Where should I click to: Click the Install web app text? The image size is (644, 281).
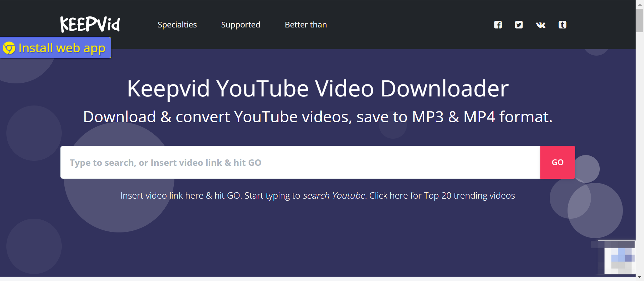(x=62, y=48)
